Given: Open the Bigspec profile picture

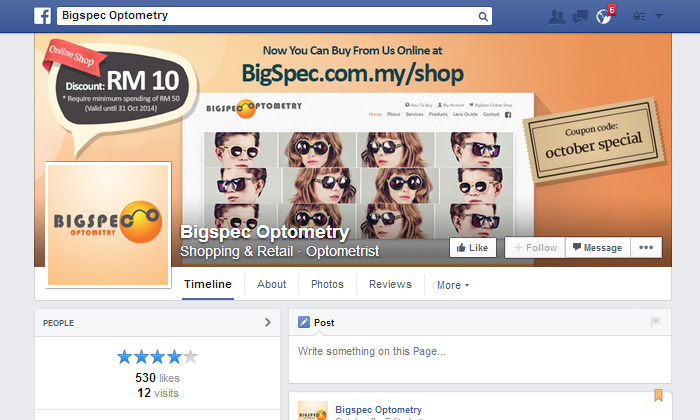Looking at the screenshot, I should (108, 225).
